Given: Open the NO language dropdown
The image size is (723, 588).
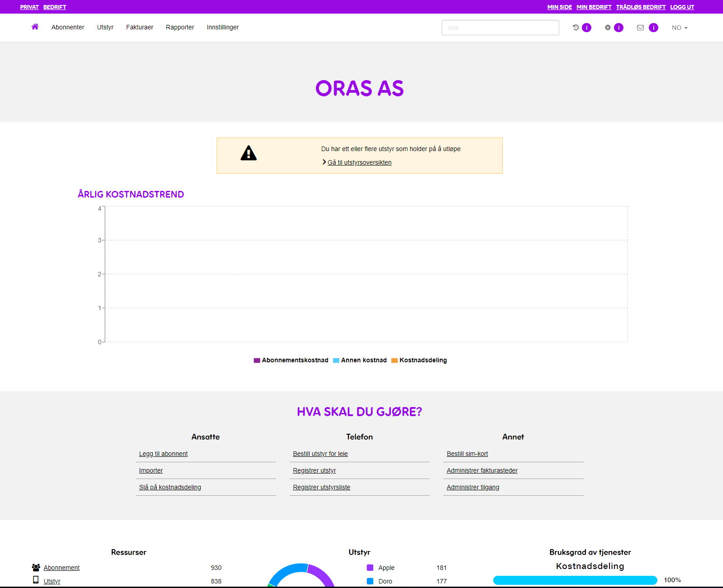Looking at the screenshot, I should (x=680, y=28).
